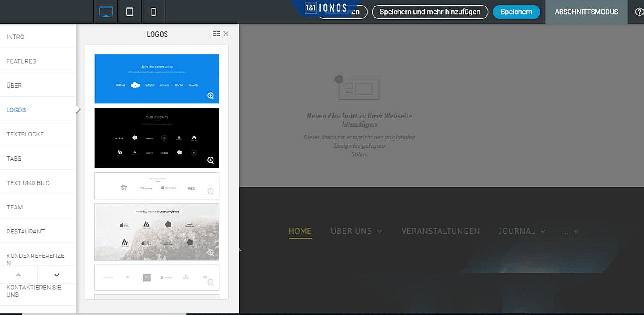Expand the JOURNAL dropdown chevron
Viewport: 644px width, 315px height.
point(543,231)
